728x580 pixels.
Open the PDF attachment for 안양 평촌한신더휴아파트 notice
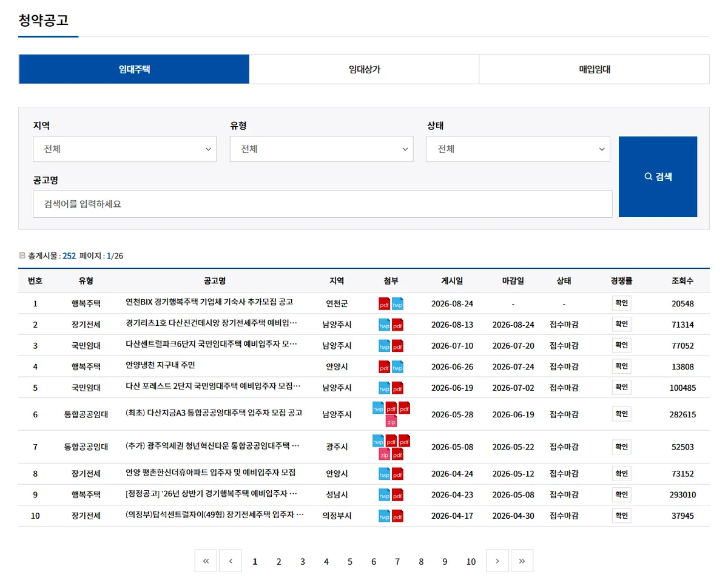click(397, 474)
